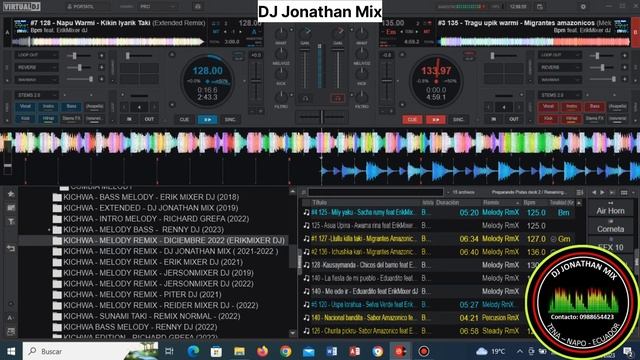
Task: Toggle Bass stem pad on right deck
Action: tap(594, 107)
